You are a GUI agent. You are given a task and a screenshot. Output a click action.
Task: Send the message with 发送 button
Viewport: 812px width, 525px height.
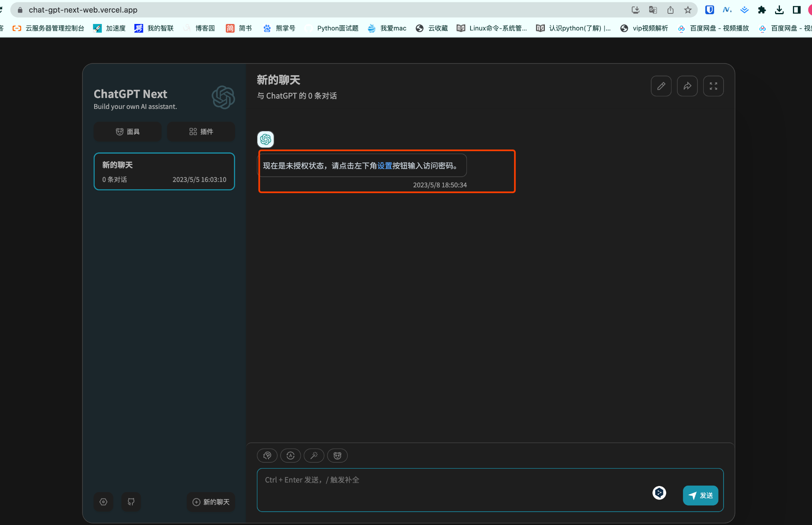click(701, 495)
